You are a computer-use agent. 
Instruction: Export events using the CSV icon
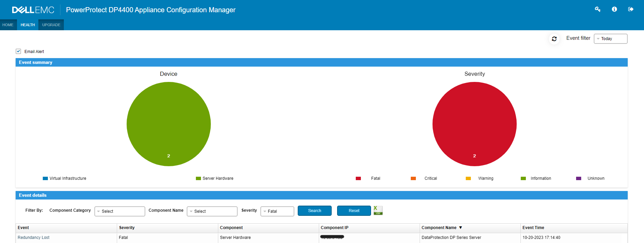pyautogui.click(x=378, y=210)
